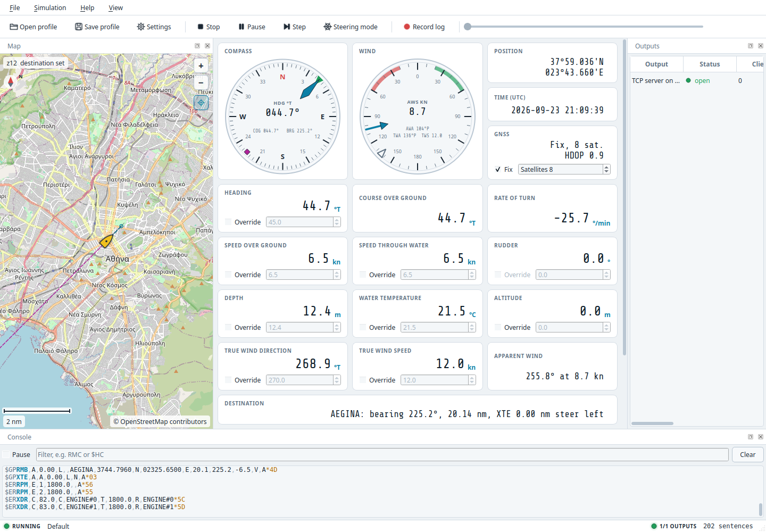Click the map north compass arrow
This screenshot has height=532, width=766.
tap(10, 81)
